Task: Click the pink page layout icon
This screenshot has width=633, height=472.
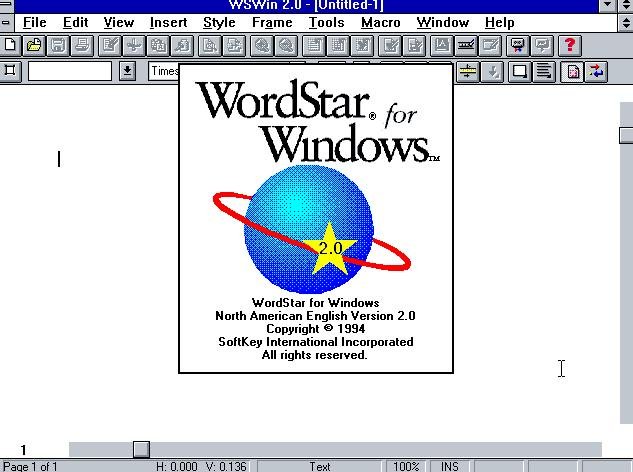Action: tap(572, 72)
